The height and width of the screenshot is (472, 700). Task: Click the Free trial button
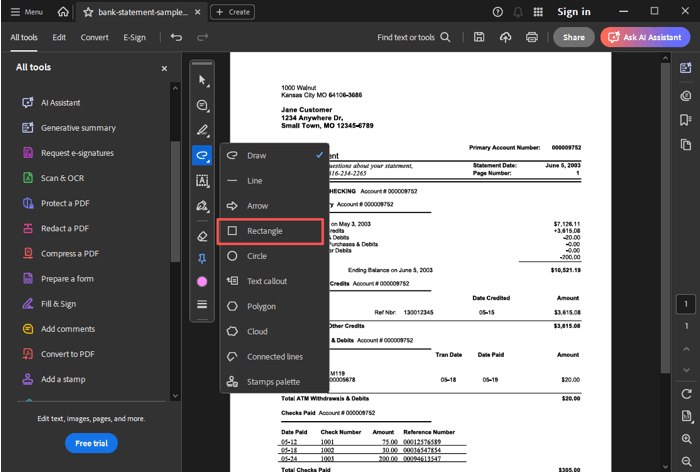pyautogui.click(x=92, y=443)
